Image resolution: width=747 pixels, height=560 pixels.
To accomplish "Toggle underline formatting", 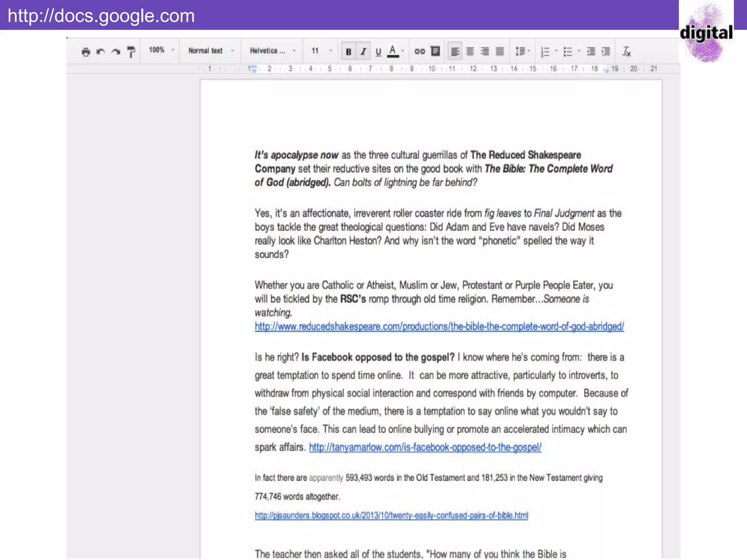I will (378, 52).
